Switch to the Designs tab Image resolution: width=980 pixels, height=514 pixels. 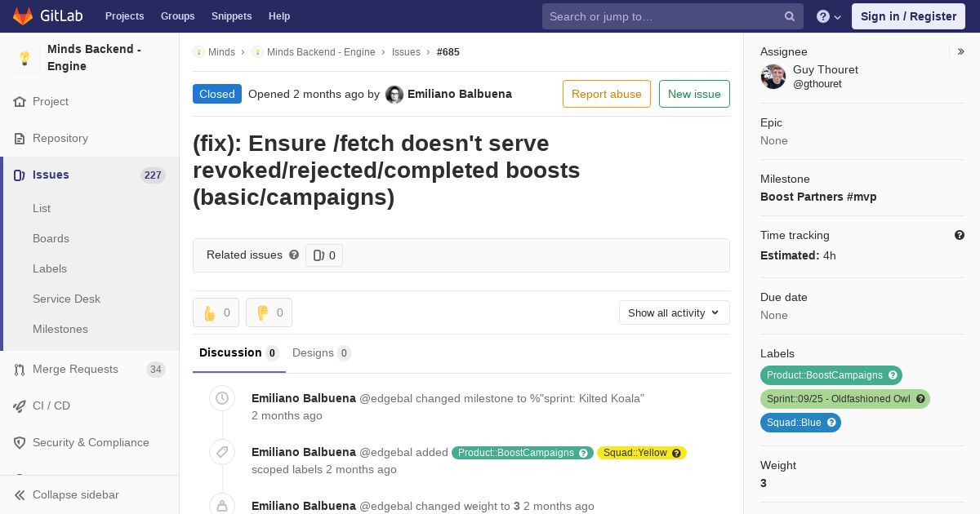pos(321,352)
